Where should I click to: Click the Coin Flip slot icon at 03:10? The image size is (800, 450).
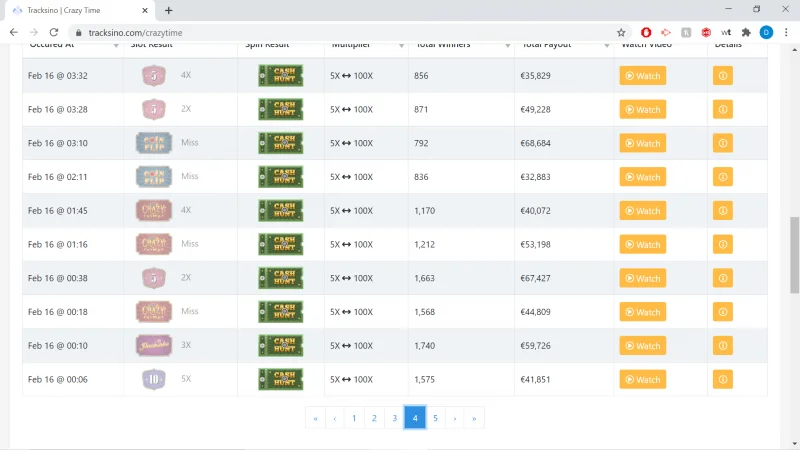[154, 143]
